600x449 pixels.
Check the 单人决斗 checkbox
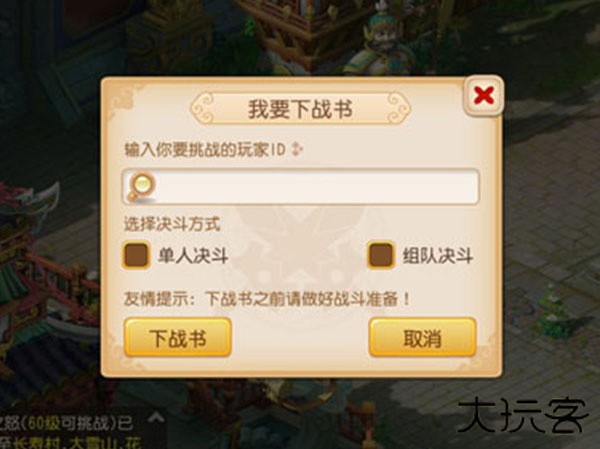pos(136,255)
